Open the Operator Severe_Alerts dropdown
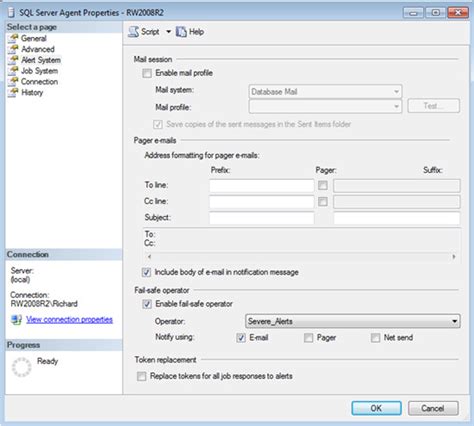474x426 pixels. (353, 321)
